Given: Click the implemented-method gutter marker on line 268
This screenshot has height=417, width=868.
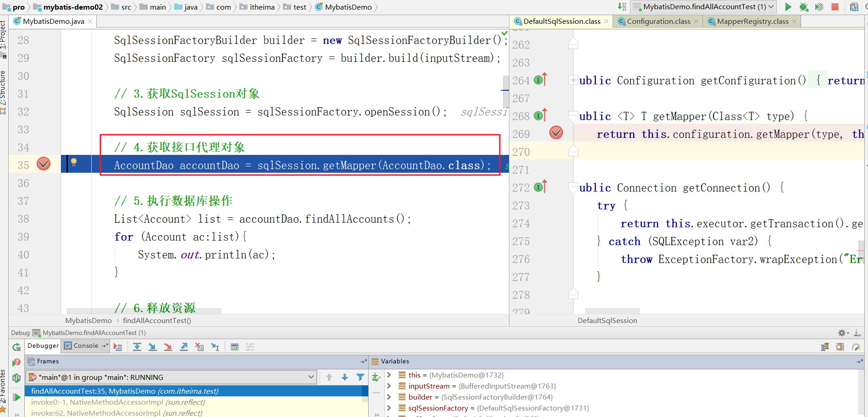Looking at the screenshot, I should [541, 115].
